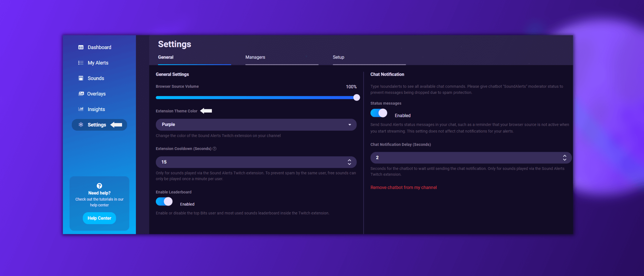Click the Chat Notification Delay stepper arrows
644x276 pixels.
tap(565, 158)
